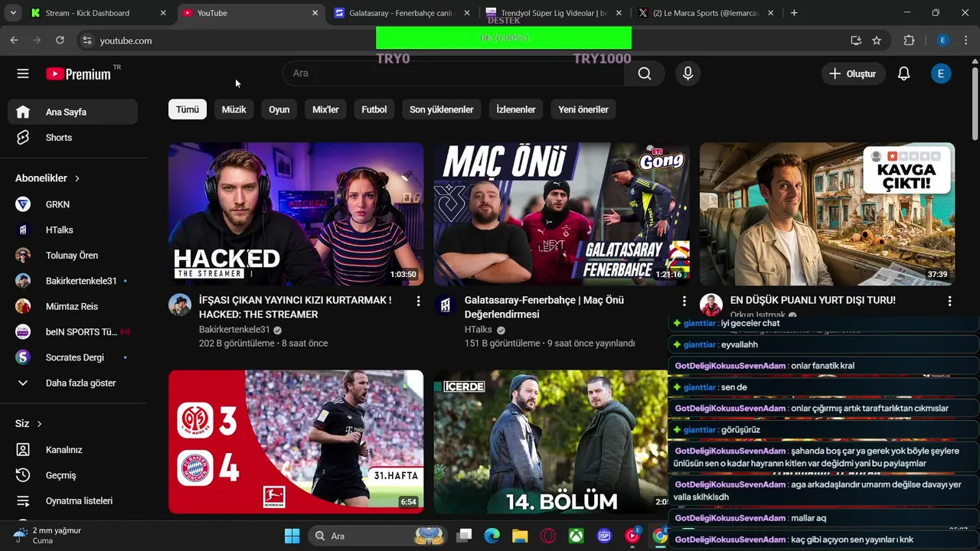Go back in browser history
980x551 pixels.
[x=15, y=41]
